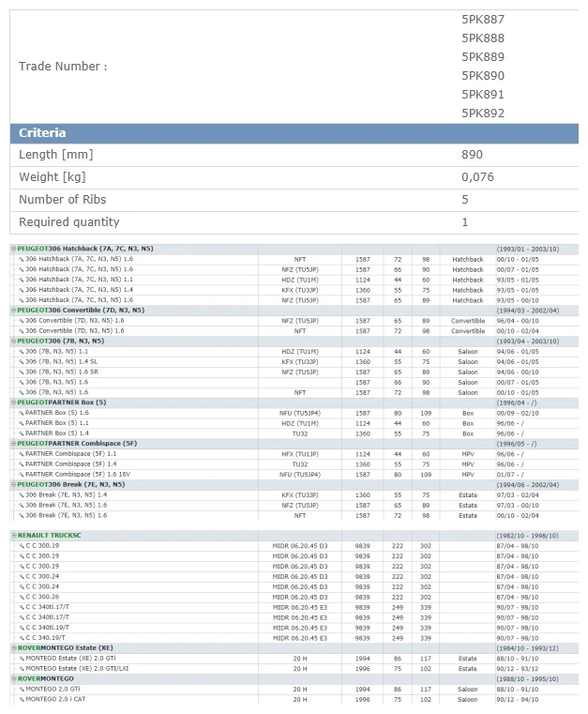This screenshot has height=714, width=588.
Task: Click date range (1993/01 - 2003/10)
Action: point(527,249)
